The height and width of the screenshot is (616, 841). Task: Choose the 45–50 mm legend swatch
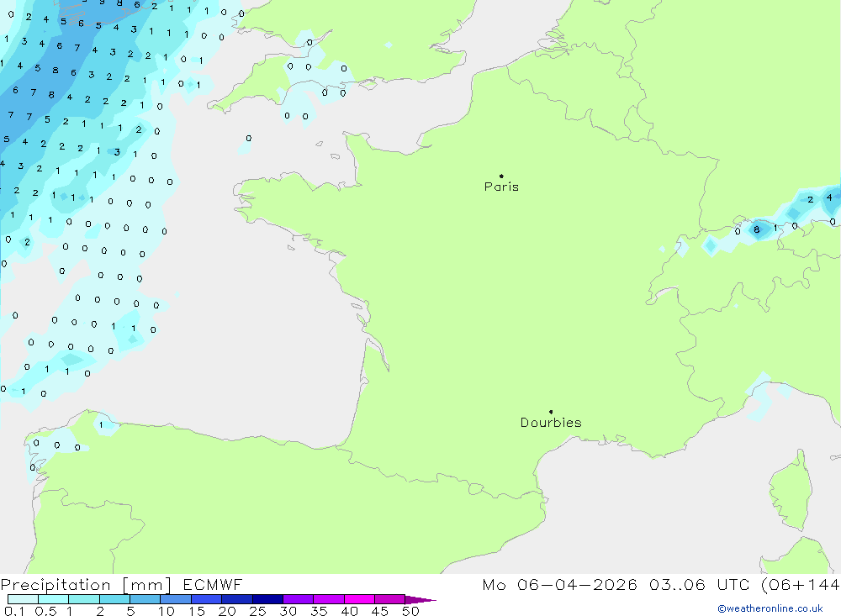pos(390,599)
